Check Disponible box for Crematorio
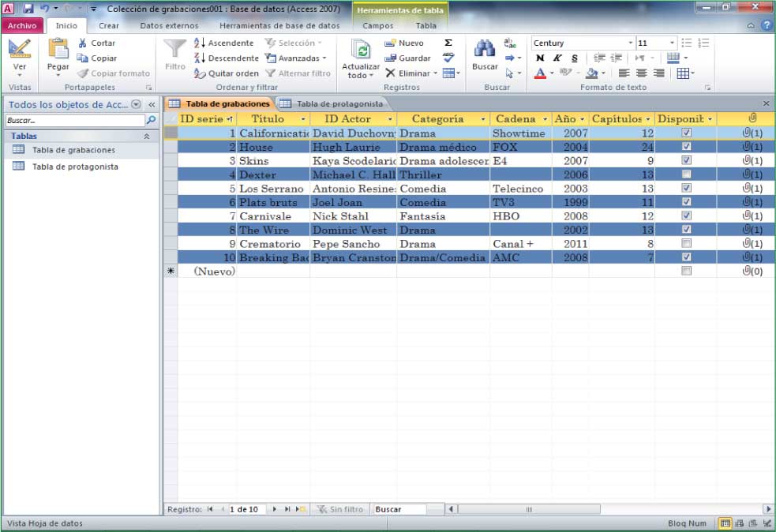This screenshot has height=532, width=776. (686, 243)
